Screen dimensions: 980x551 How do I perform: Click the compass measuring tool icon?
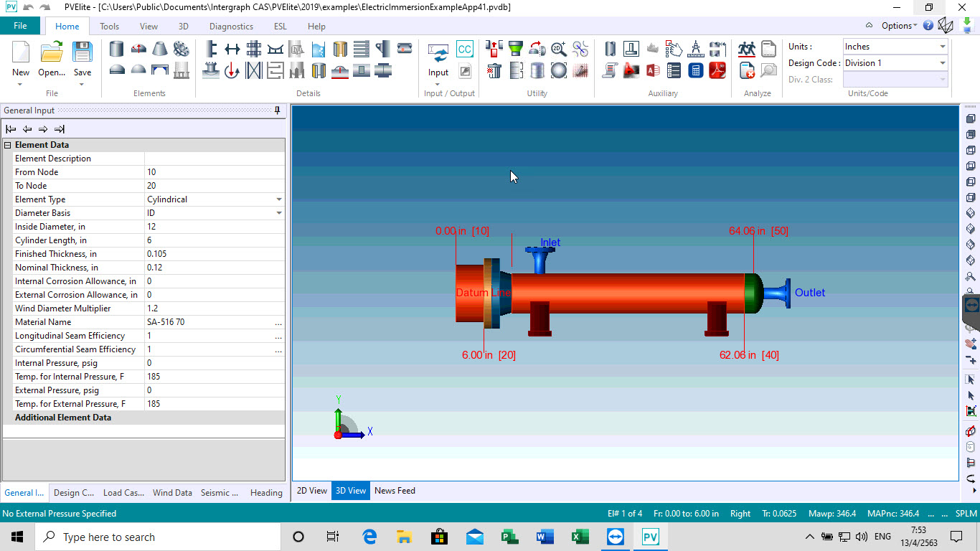[x=696, y=49]
